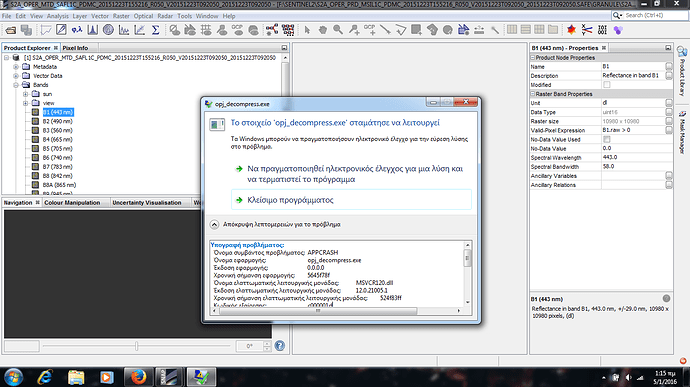
Task: Switch to the Colour Manipulation tab
Action: (72, 203)
